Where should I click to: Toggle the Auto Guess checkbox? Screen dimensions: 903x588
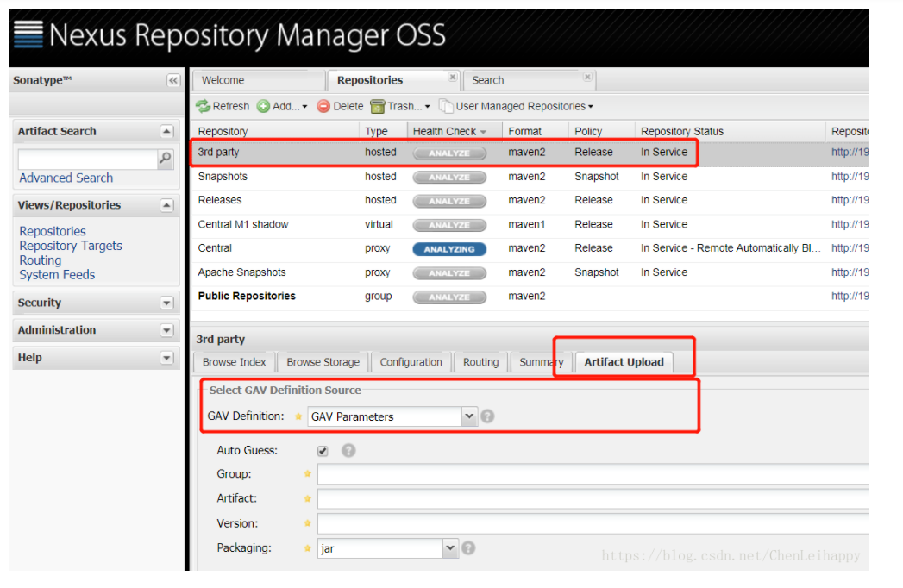323,451
